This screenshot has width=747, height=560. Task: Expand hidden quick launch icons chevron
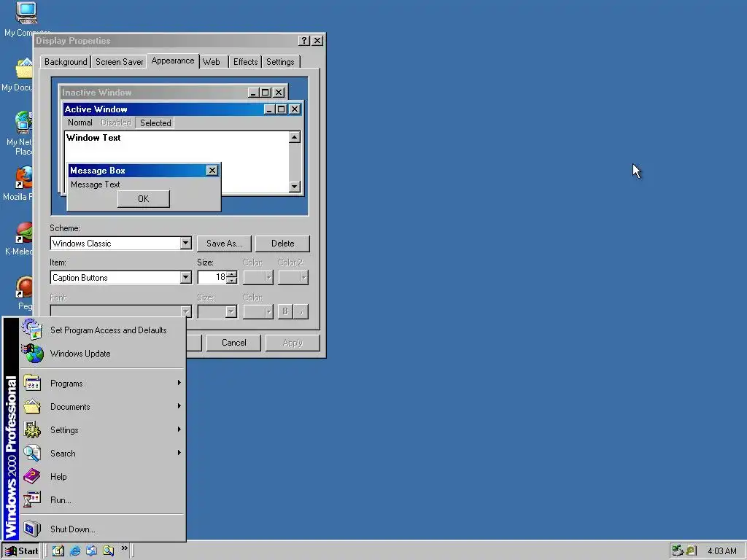(x=124, y=548)
